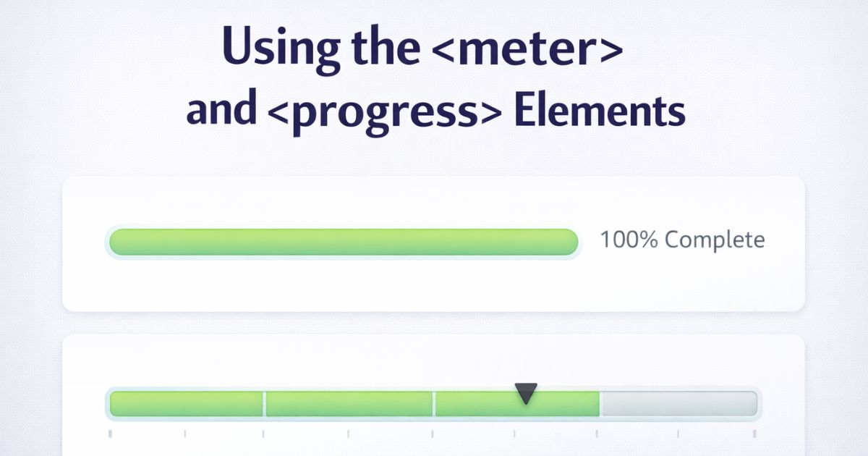Click the second white divider in the meter

click(434, 404)
